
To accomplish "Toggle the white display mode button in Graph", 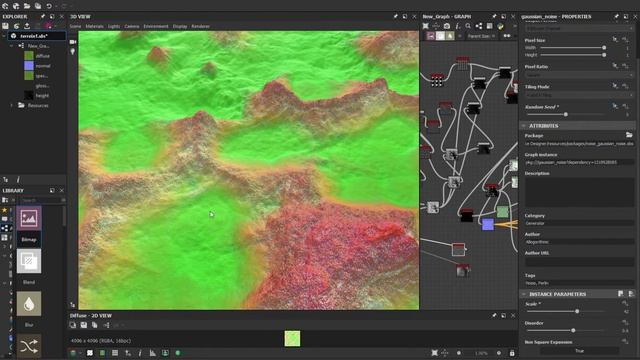I will 440,36.
